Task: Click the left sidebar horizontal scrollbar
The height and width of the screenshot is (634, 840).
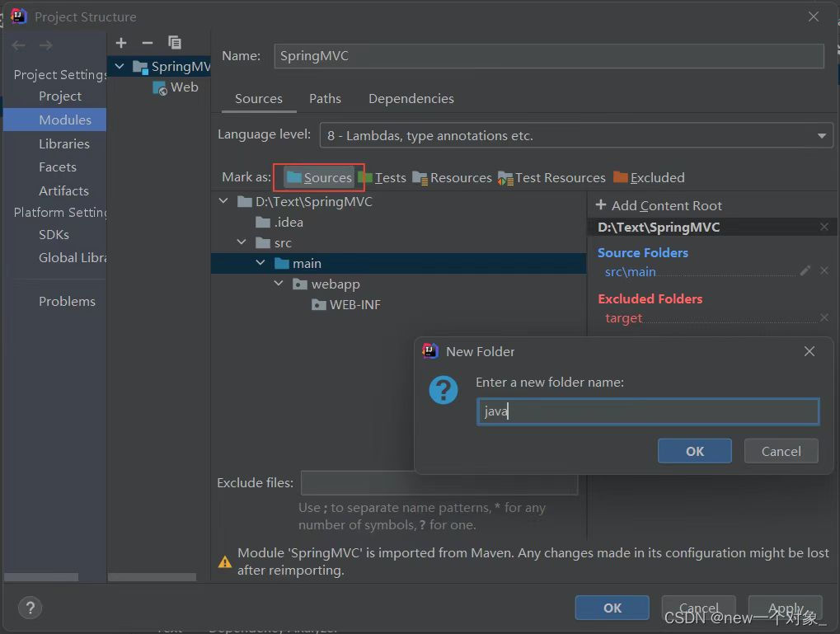Action: (41, 577)
